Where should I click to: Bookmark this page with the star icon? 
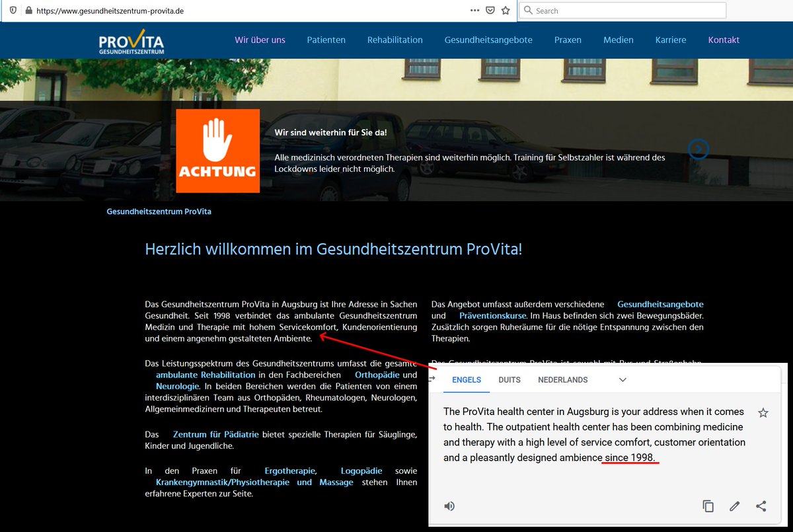[x=506, y=11]
